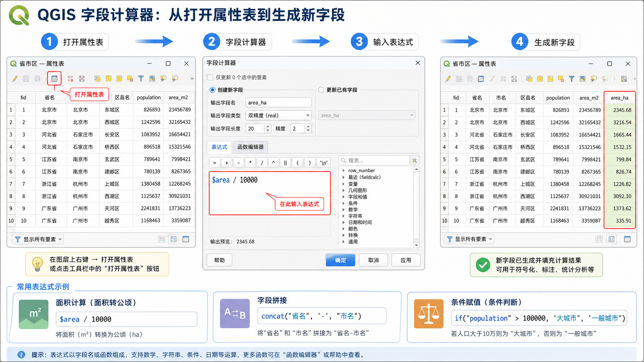644x362 pixels.
Task: Select the 创建新字段 radio button
Action: pos(212,90)
